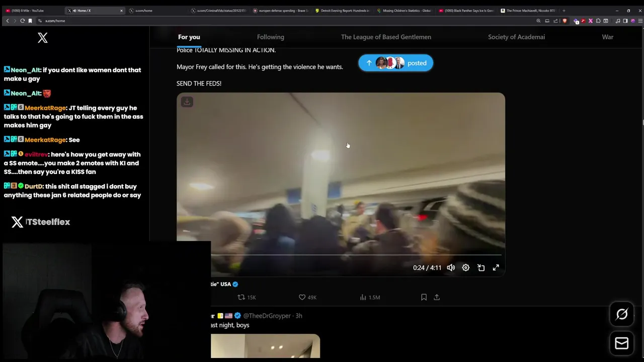Viewport: 644px width, 362px height.
Task: Switch to the Following tab
Action: [271, 37]
